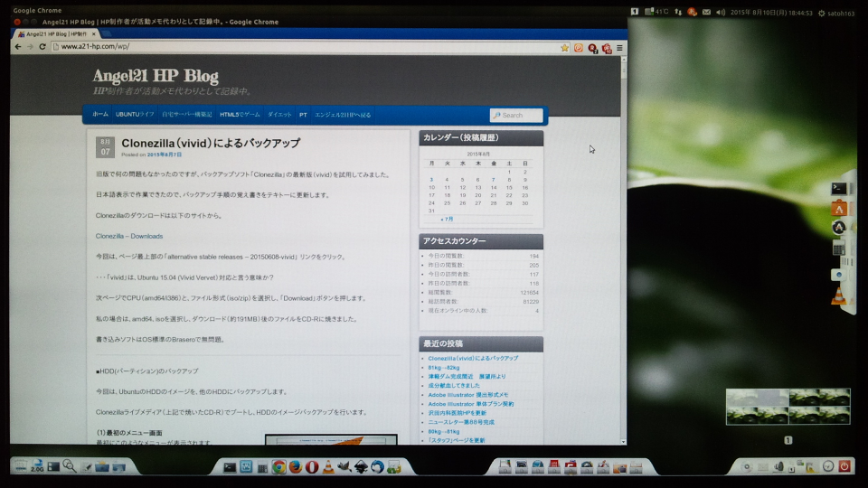The height and width of the screenshot is (488, 868).
Task: Open the terminal icon on right side panel
Action: pos(839,189)
